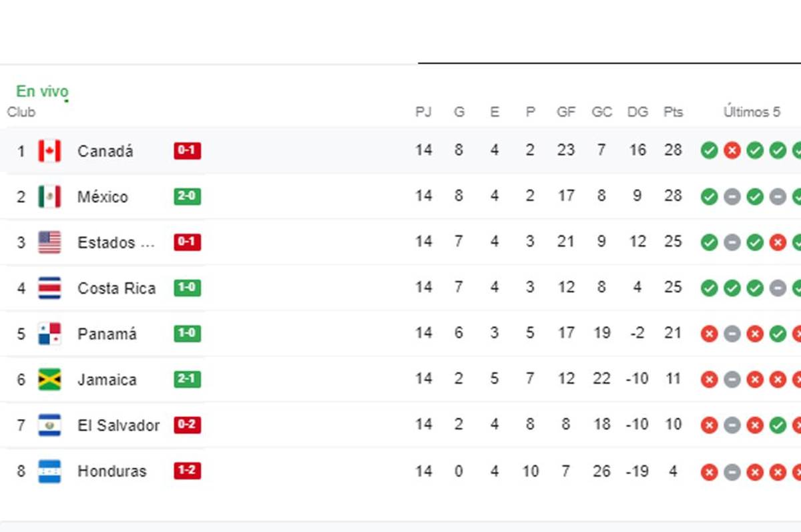Click the Costa Rica flag icon
801x532 pixels.
[x=49, y=288]
